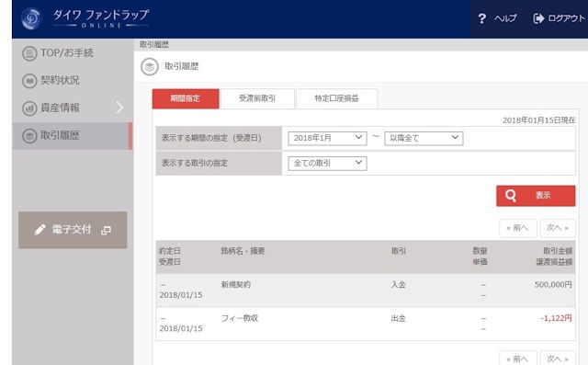Click the logout arrow icon
588x365 pixels.
point(538,18)
